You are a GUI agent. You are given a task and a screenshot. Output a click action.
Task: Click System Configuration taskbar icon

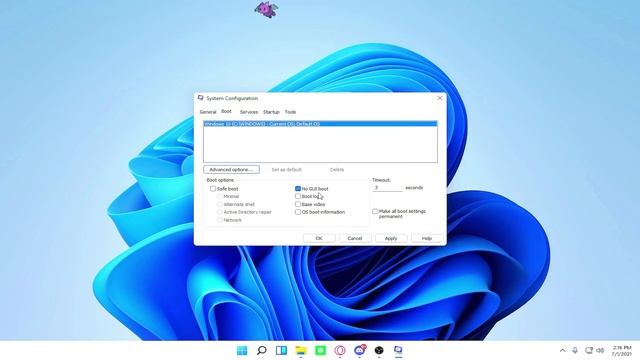tap(398, 350)
